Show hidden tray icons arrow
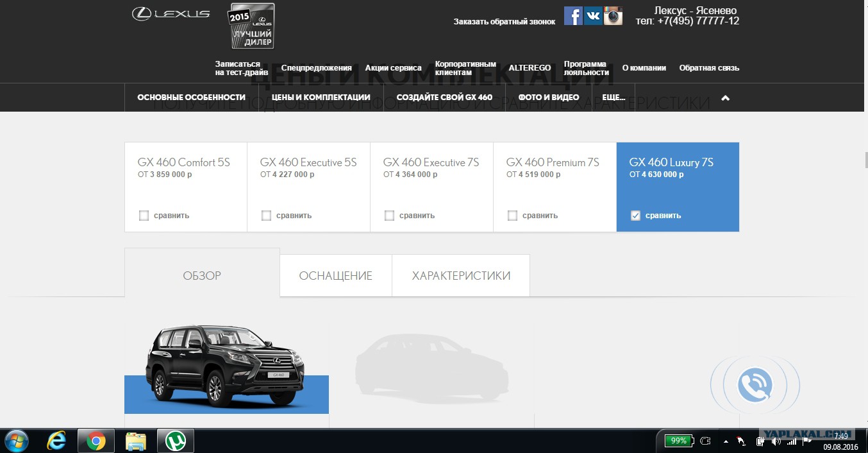The width and height of the screenshot is (868, 453). tap(726, 441)
